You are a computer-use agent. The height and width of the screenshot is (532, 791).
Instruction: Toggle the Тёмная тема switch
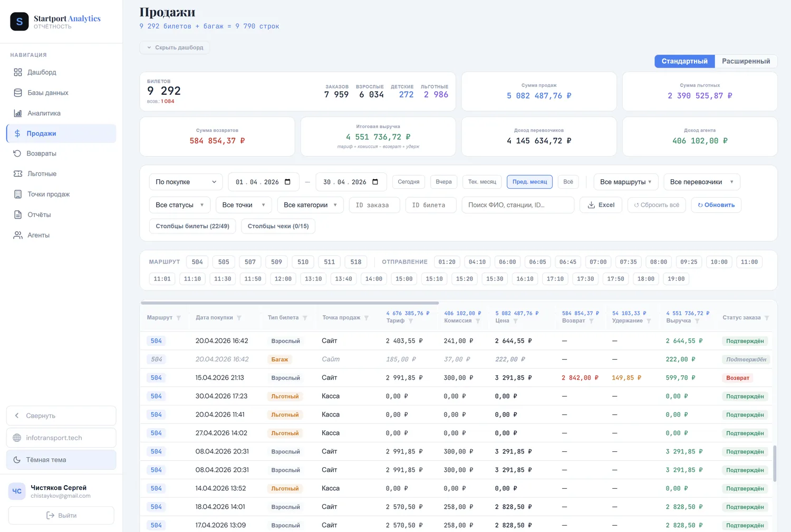click(61, 460)
